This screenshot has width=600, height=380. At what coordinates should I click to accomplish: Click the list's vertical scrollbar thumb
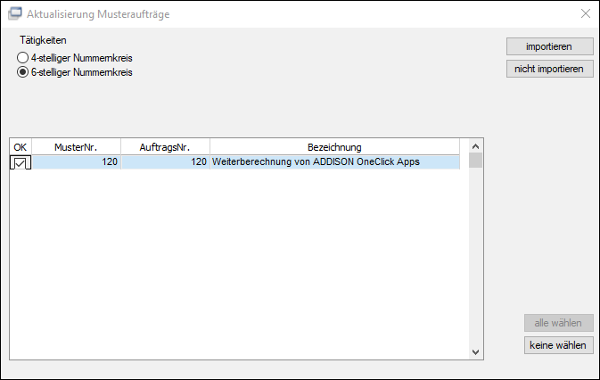point(476,160)
